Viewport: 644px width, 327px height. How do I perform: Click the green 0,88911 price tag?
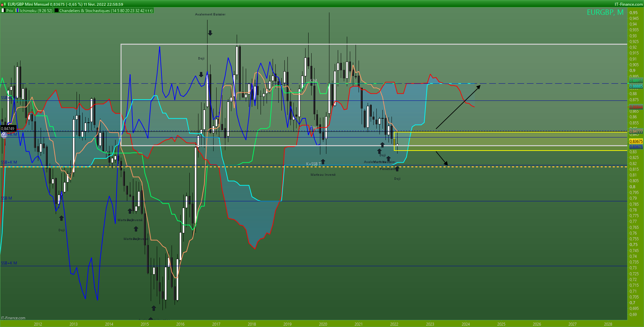coord(636,81)
